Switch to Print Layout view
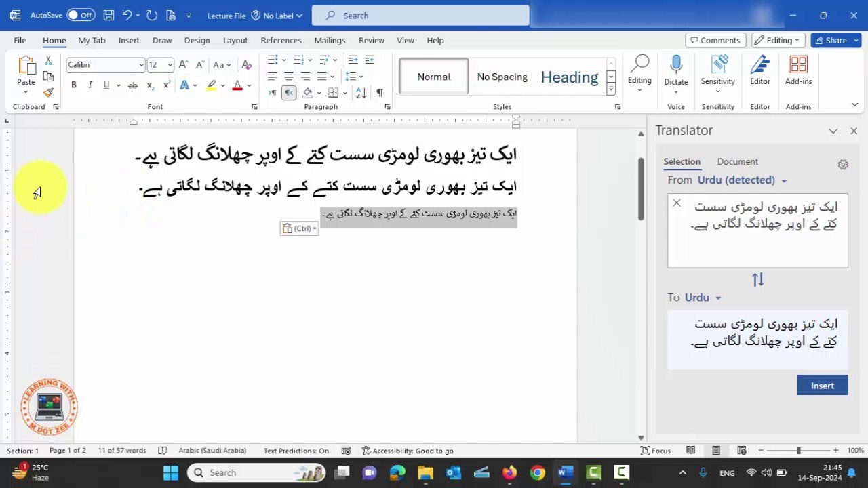Viewport: 868px width, 488px height. click(x=716, y=451)
